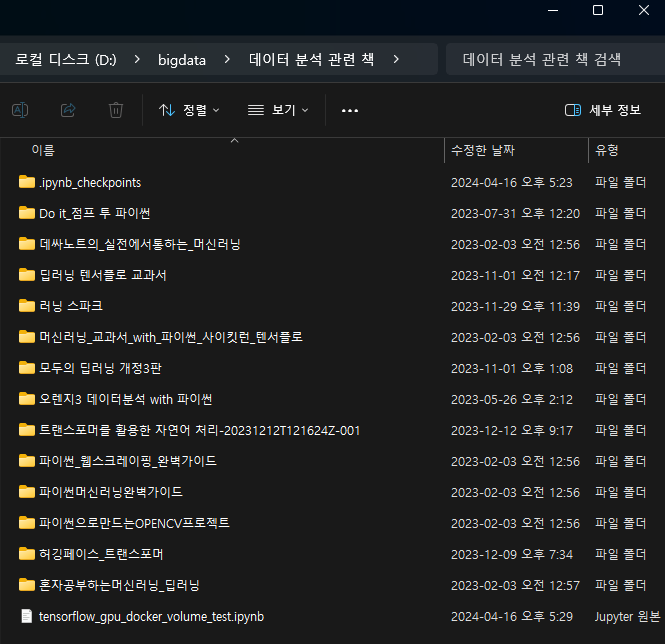665x644 pixels.
Task: Expand chevron after bigdata breadcrumb
Action: click(227, 59)
